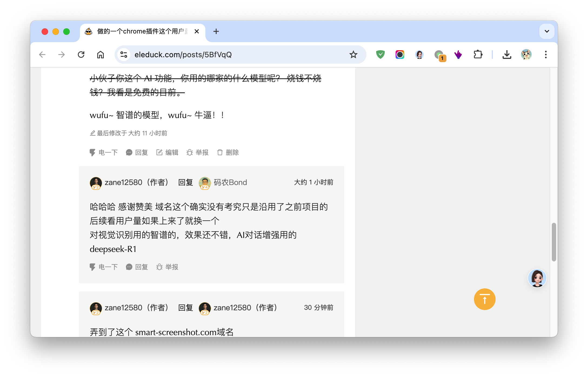This screenshot has width=588, height=377.
Task: Open 码农Bond user profile link
Action: [x=230, y=183]
